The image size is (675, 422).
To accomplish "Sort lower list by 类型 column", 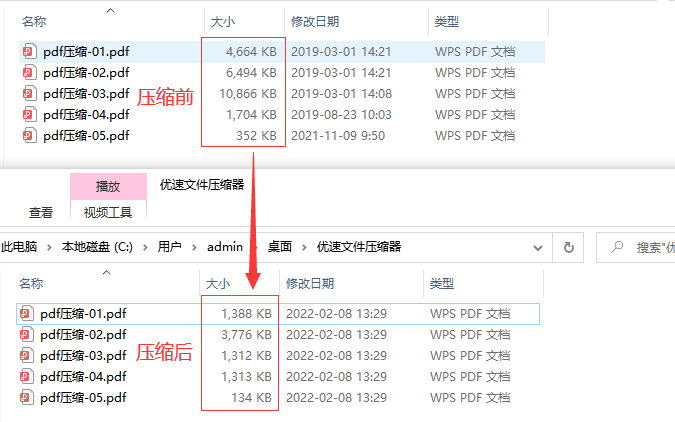I will pos(442,283).
